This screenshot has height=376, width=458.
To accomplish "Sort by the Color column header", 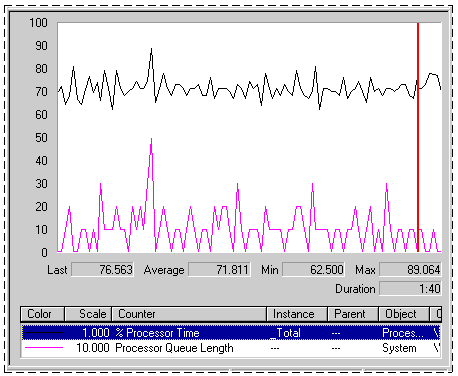I will (x=42, y=314).
